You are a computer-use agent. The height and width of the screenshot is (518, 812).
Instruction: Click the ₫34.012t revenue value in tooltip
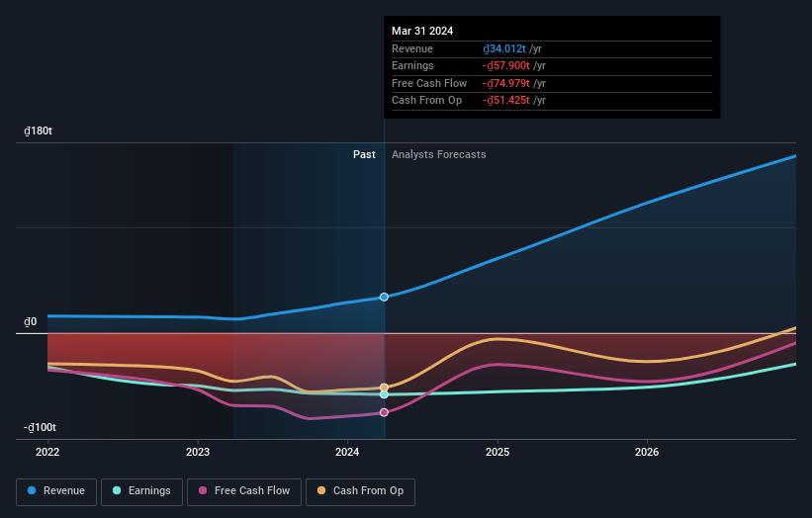[504, 48]
